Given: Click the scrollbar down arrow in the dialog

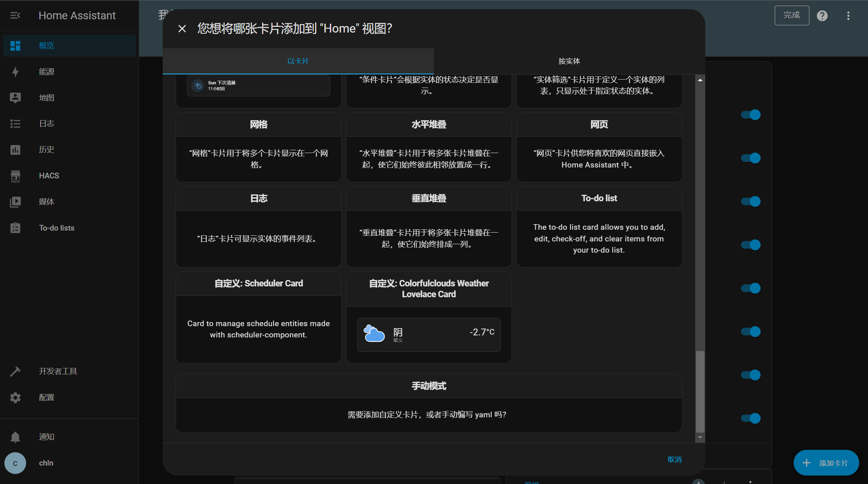Looking at the screenshot, I should click(x=700, y=437).
